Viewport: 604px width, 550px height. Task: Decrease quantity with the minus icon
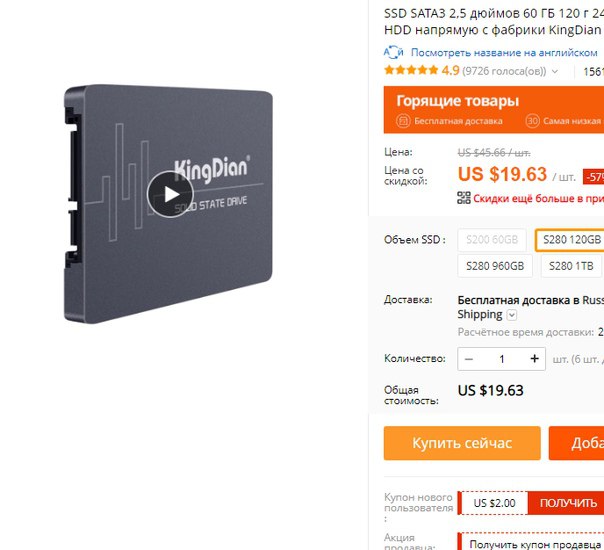pyautogui.click(x=469, y=359)
